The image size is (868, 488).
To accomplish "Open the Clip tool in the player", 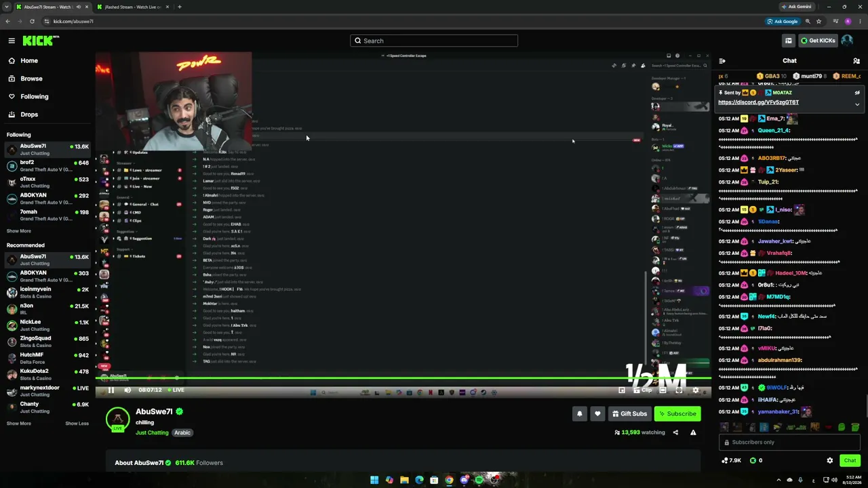I will point(642,390).
